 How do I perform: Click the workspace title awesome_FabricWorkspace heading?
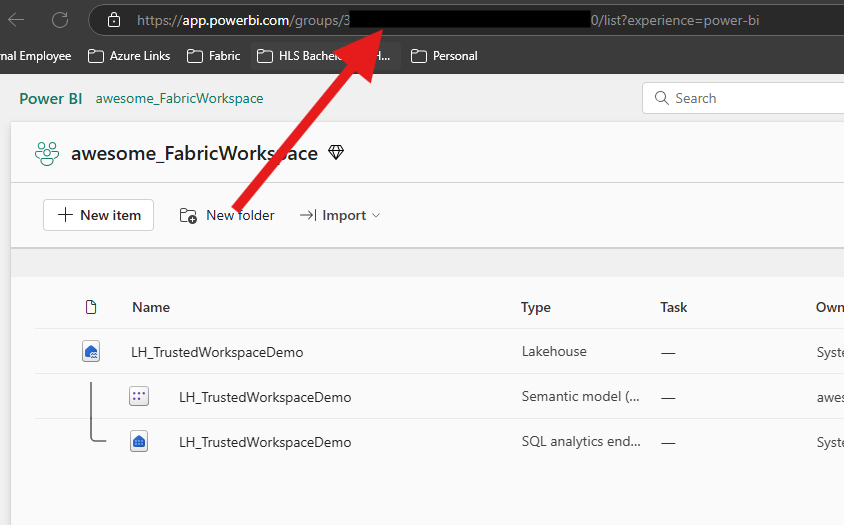194,153
